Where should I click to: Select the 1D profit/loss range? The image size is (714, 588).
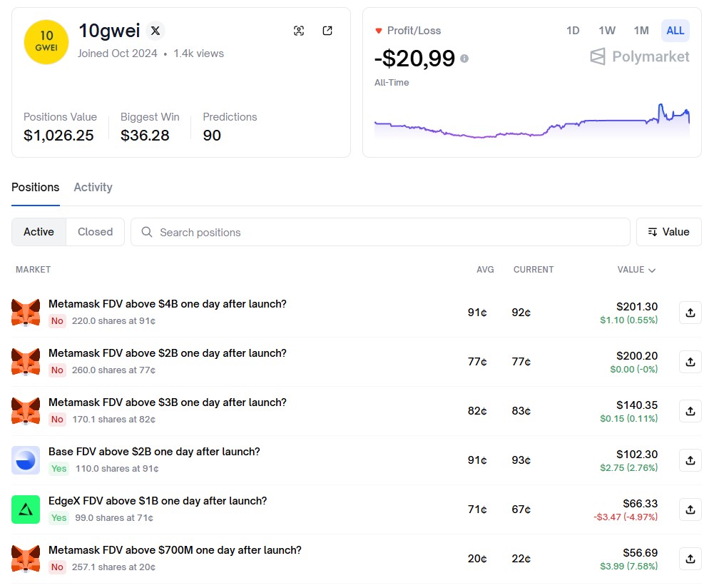pyautogui.click(x=573, y=31)
